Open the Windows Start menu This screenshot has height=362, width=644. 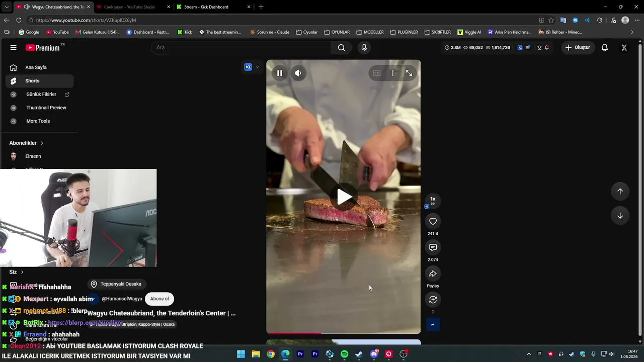[241, 354]
